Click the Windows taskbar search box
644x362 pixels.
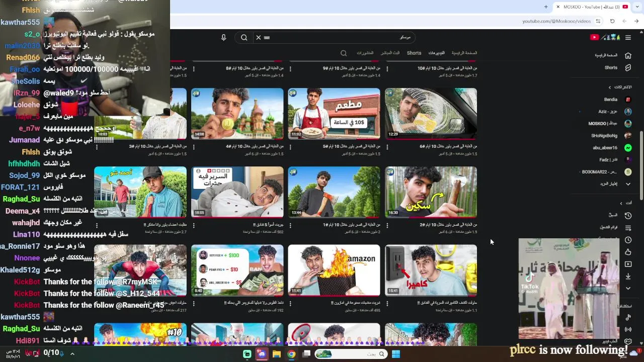(x=352, y=354)
